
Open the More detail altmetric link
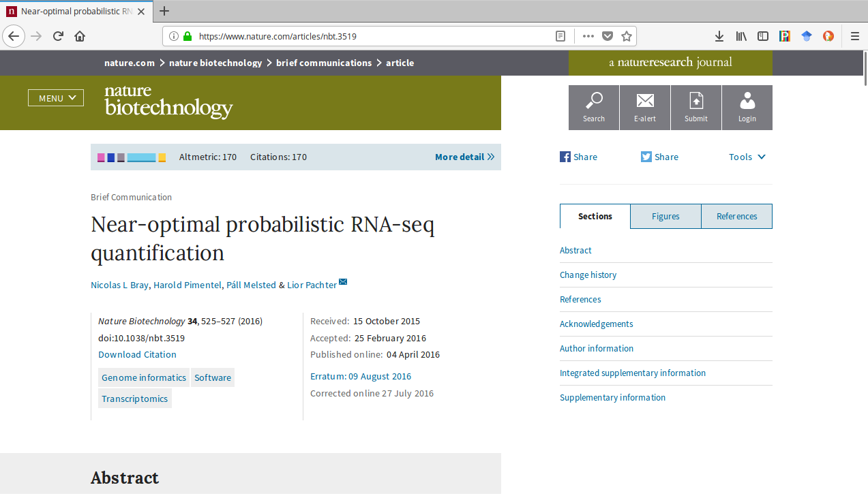click(x=464, y=157)
